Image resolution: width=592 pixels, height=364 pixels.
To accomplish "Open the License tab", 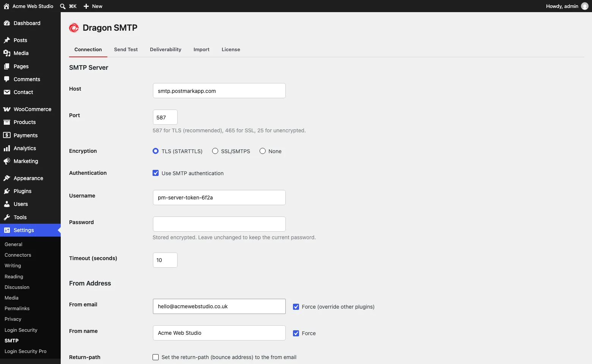I will (231, 50).
